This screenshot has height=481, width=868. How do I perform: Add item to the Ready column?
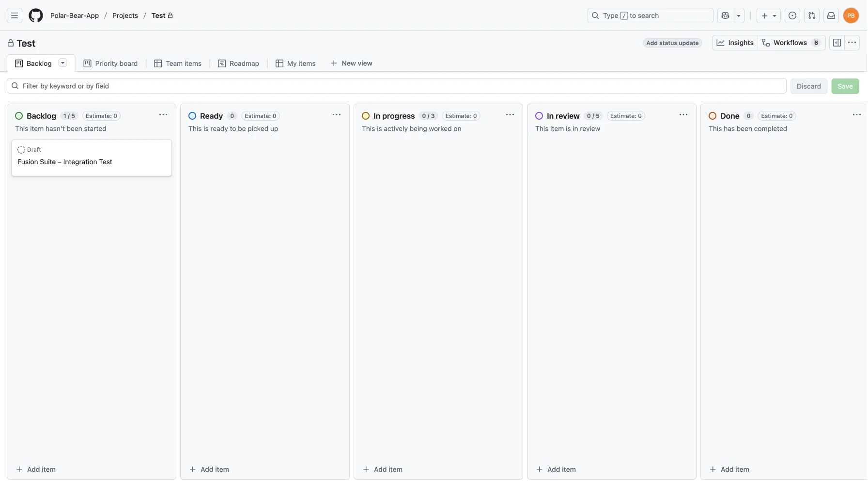[209, 469]
